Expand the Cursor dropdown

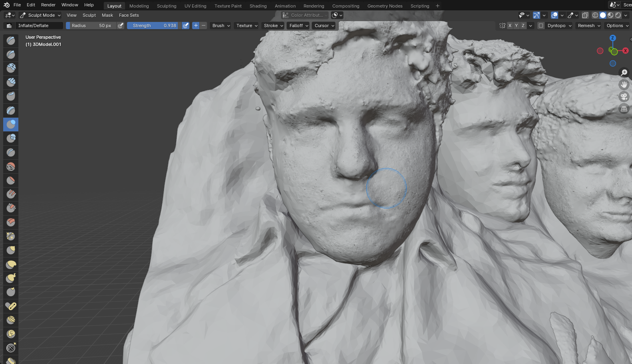tap(324, 26)
